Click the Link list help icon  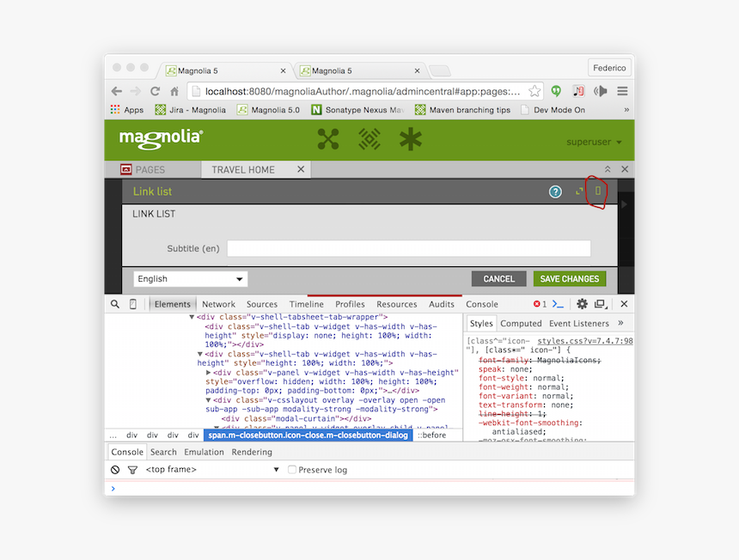[x=555, y=192]
